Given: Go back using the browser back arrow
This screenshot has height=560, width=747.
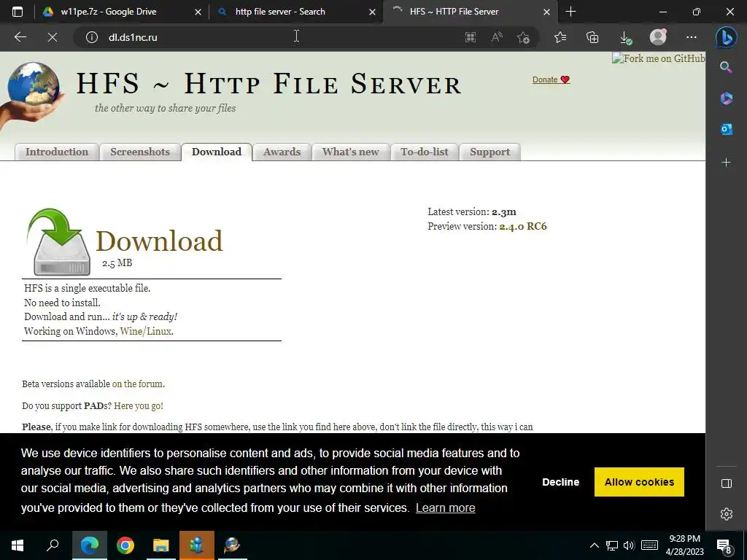Looking at the screenshot, I should click(20, 37).
